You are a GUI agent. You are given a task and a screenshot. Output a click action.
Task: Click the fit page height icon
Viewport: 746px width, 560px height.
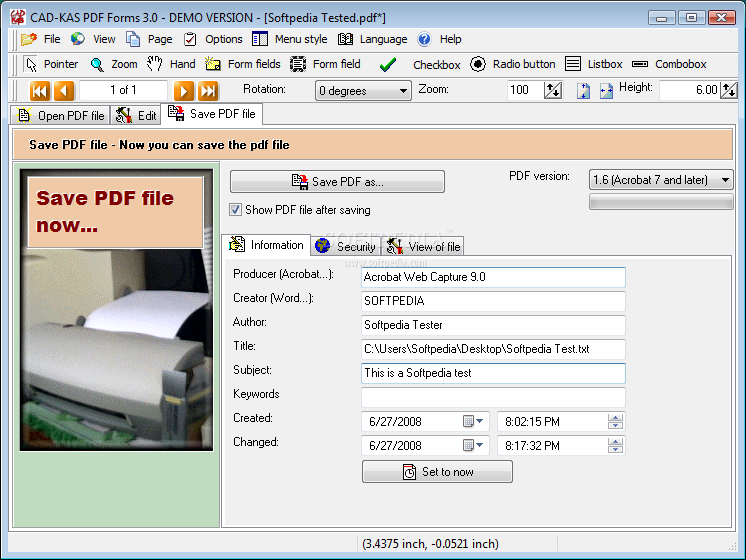coord(583,90)
